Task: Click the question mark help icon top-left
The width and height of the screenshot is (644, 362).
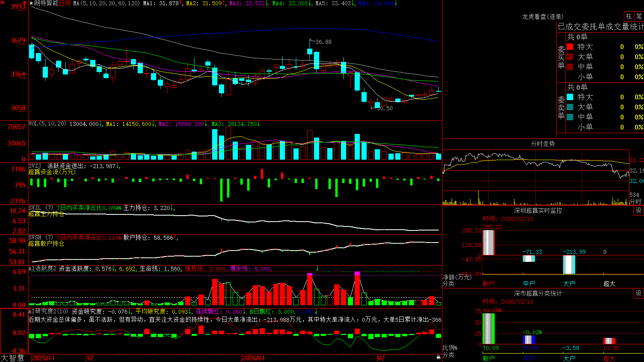Action: click(x=25, y=3)
